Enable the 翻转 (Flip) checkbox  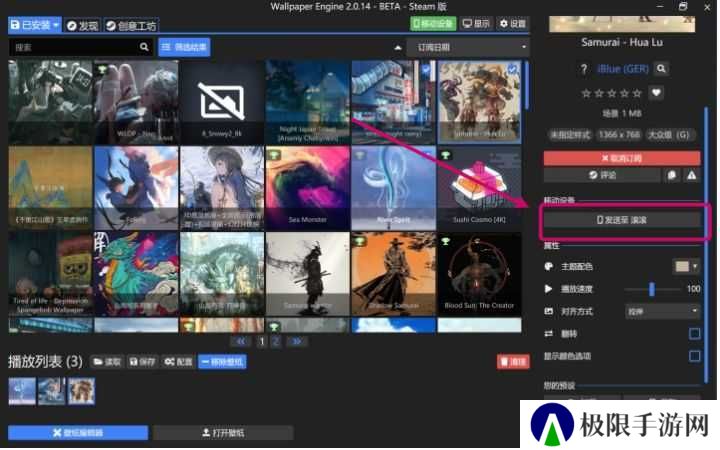point(694,334)
